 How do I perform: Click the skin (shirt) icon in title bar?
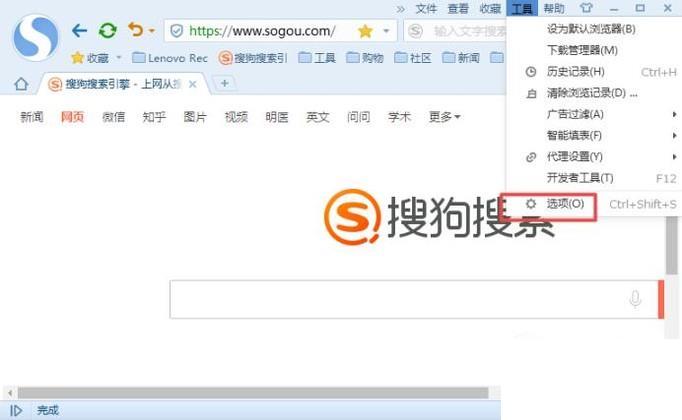586,8
